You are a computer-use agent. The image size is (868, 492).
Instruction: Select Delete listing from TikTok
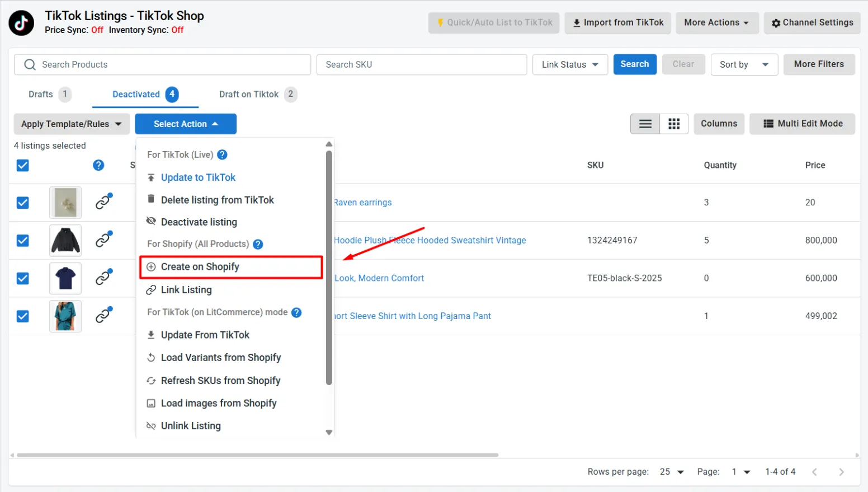tap(217, 200)
